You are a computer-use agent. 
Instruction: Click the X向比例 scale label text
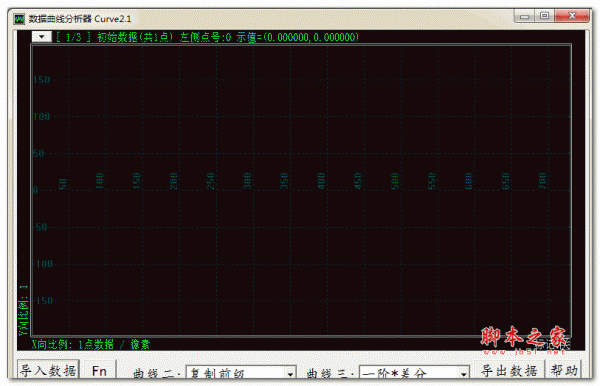(x=91, y=344)
